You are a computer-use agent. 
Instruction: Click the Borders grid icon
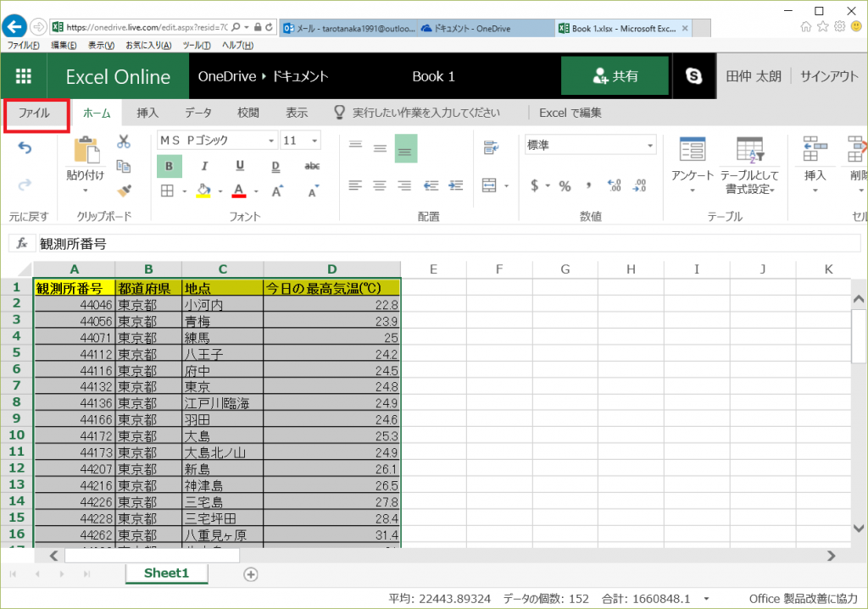[x=167, y=191]
